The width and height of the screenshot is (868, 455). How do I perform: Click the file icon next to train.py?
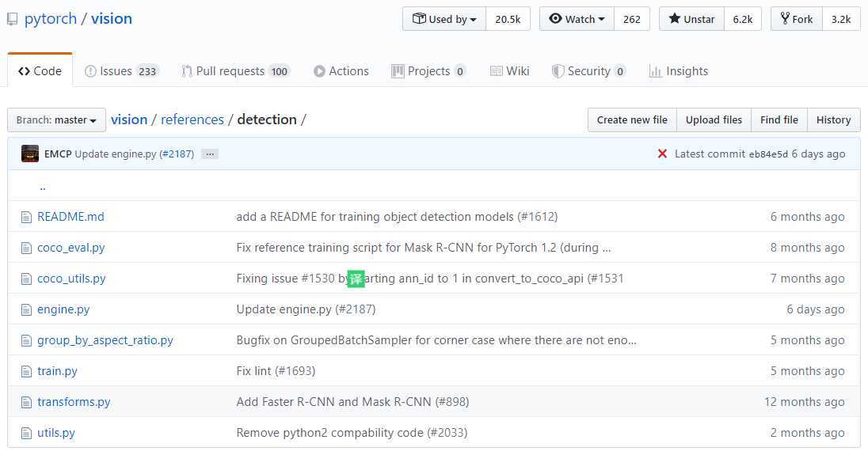pos(26,372)
